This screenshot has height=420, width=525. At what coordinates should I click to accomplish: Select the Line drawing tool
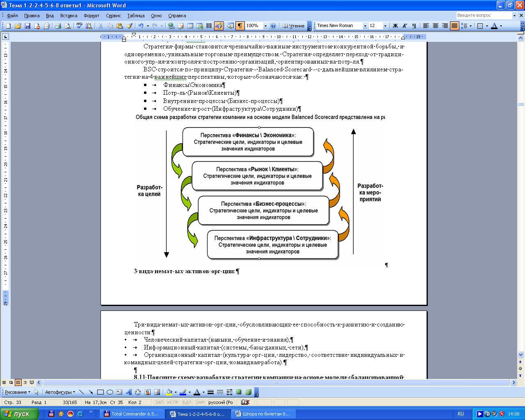81,392
